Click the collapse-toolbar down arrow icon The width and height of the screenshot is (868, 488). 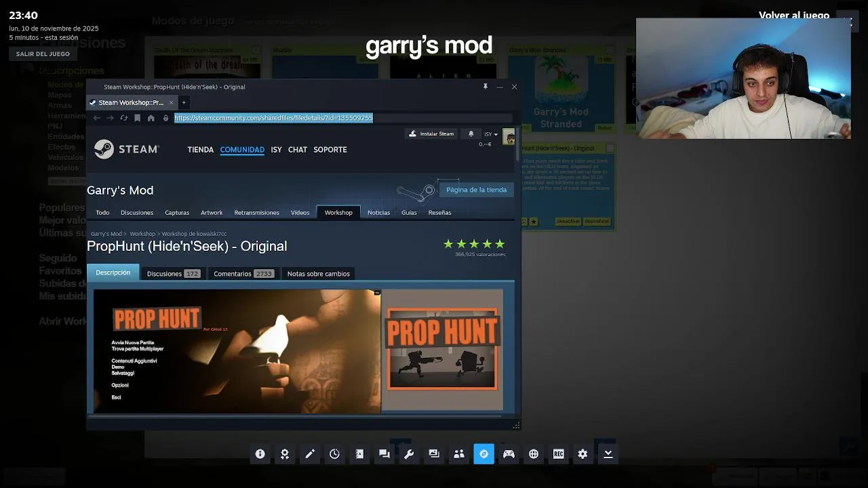tap(608, 454)
